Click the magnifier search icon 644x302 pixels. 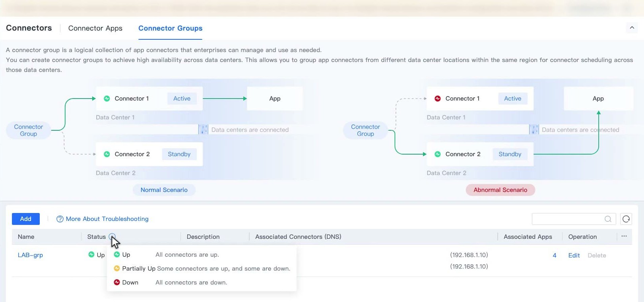point(608,219)
